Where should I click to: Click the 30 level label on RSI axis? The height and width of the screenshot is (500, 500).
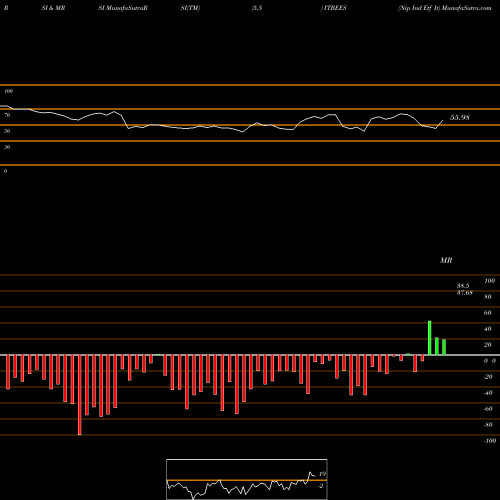click(7, 147)
